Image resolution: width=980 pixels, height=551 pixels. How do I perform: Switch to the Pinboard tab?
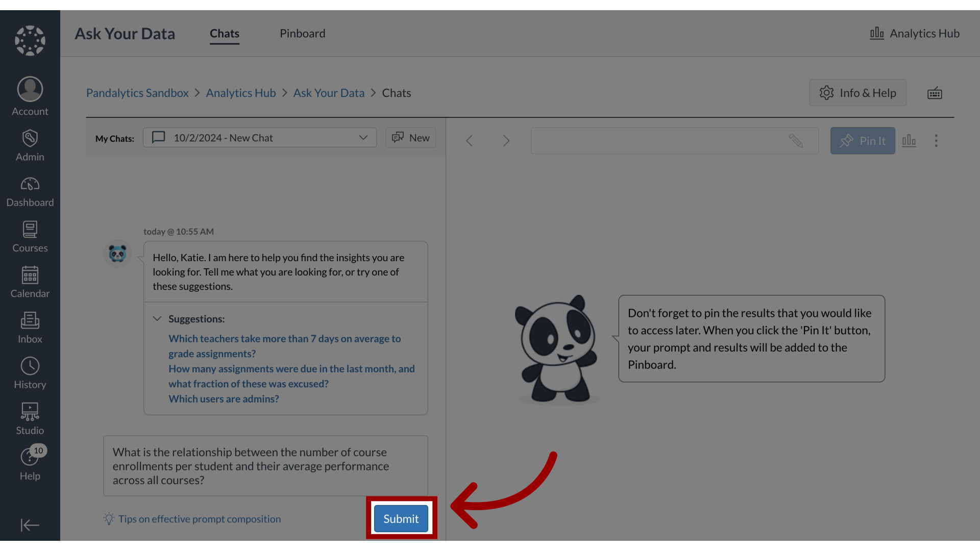302,33
